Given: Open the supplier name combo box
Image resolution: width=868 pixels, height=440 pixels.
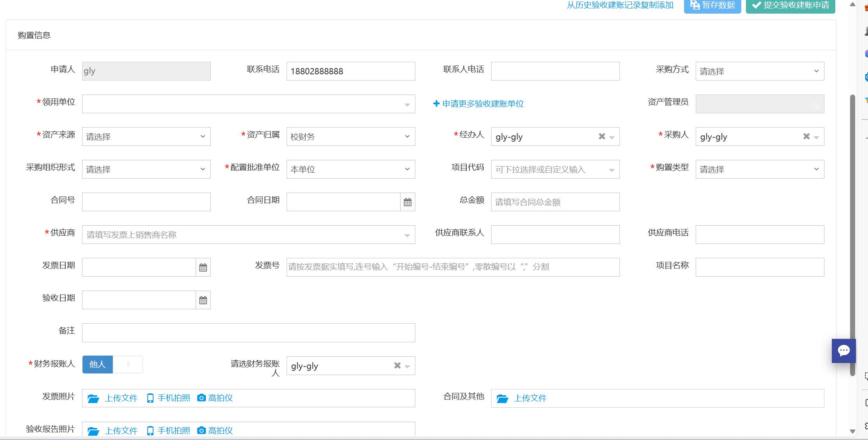Looking at the screenshot, I should 248,235.
